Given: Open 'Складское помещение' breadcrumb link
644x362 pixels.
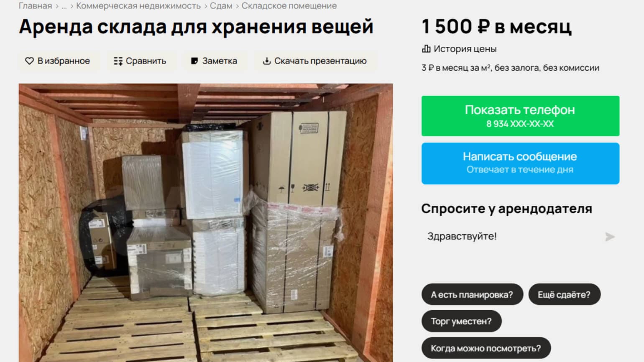Looking at the screenshot, I should click(x=289, y=6).
